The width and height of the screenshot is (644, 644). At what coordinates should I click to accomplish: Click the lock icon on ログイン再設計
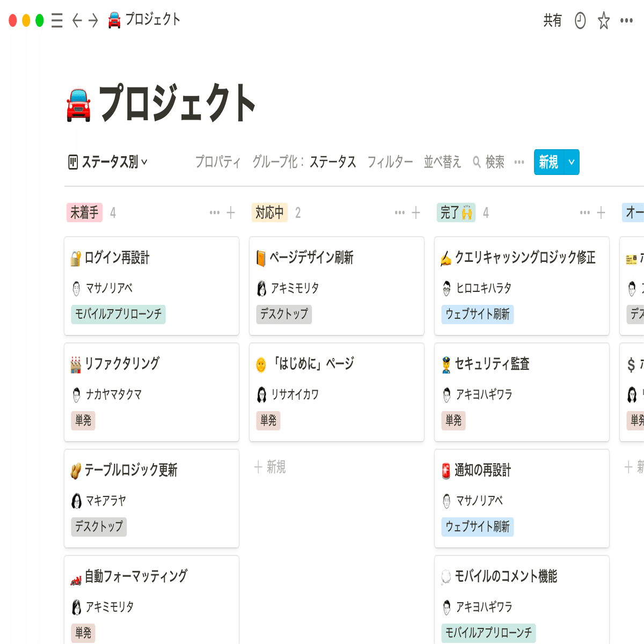coord(76,258)
